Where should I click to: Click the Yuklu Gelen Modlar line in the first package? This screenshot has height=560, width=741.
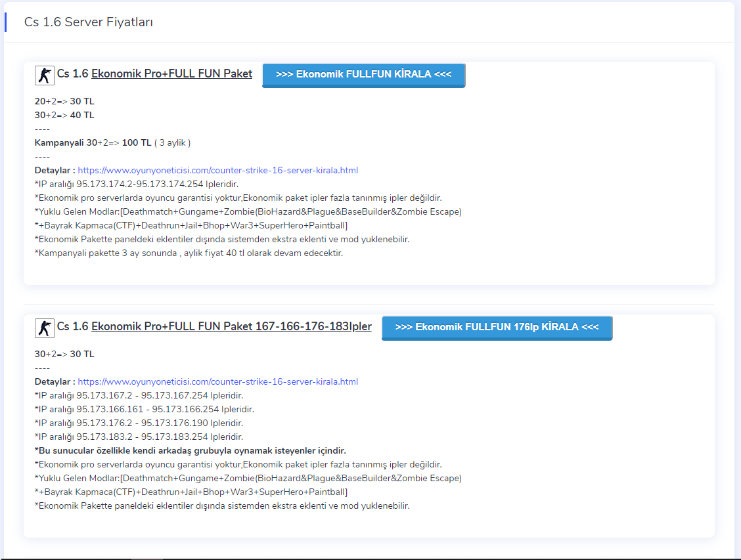(x=248, y=211)
